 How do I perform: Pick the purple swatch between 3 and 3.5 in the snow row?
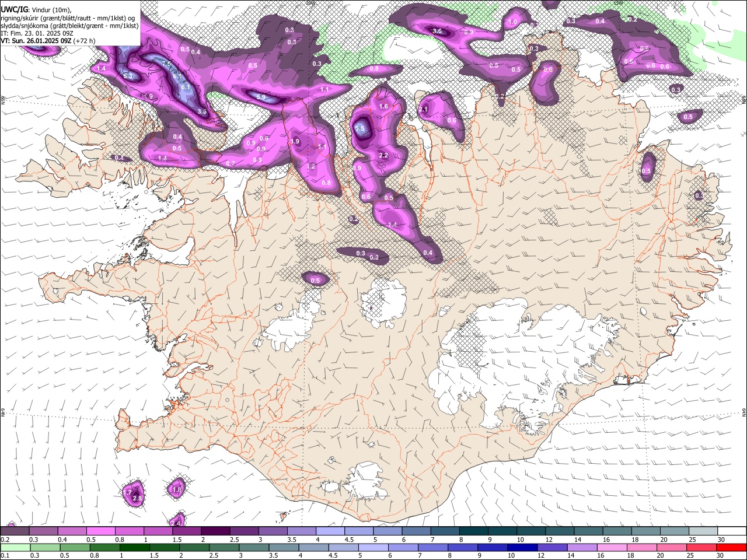(x=273, y=531)
